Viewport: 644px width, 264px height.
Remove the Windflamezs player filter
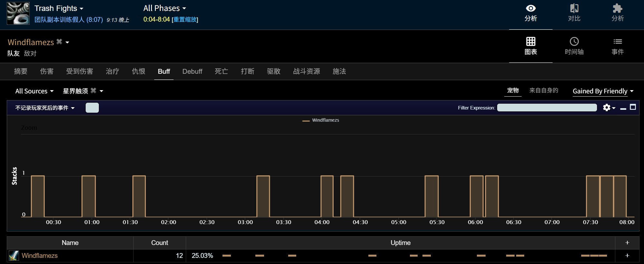click(59, 42)
